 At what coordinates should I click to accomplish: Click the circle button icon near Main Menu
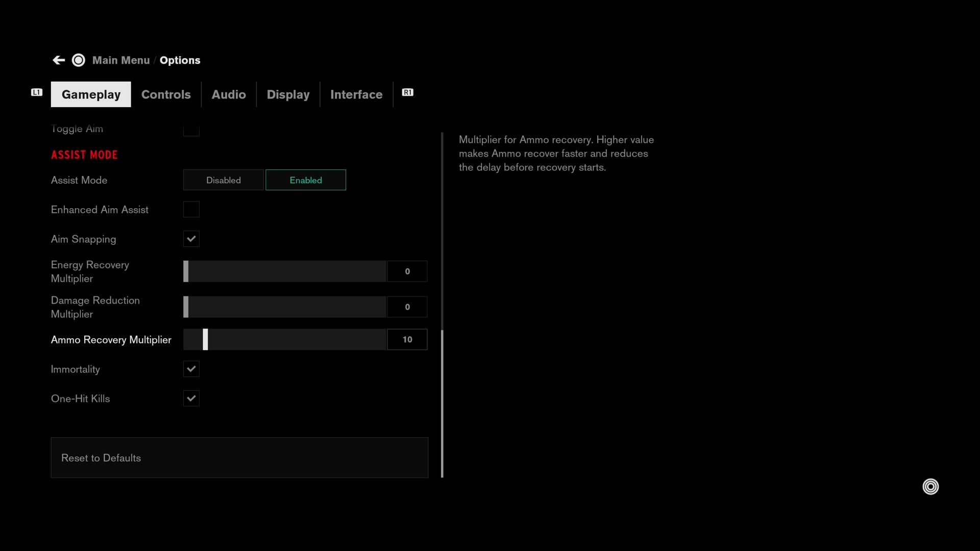(x=79, y=60)
